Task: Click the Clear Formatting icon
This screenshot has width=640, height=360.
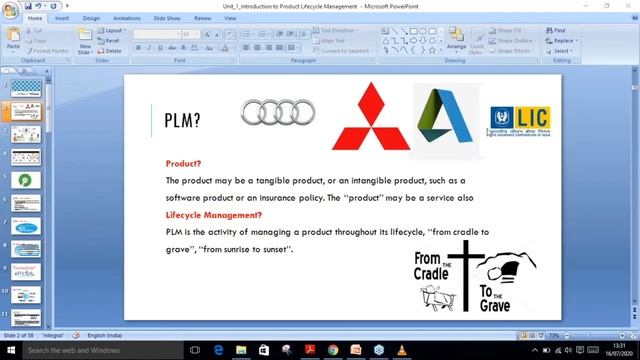Action: point(230,35)
